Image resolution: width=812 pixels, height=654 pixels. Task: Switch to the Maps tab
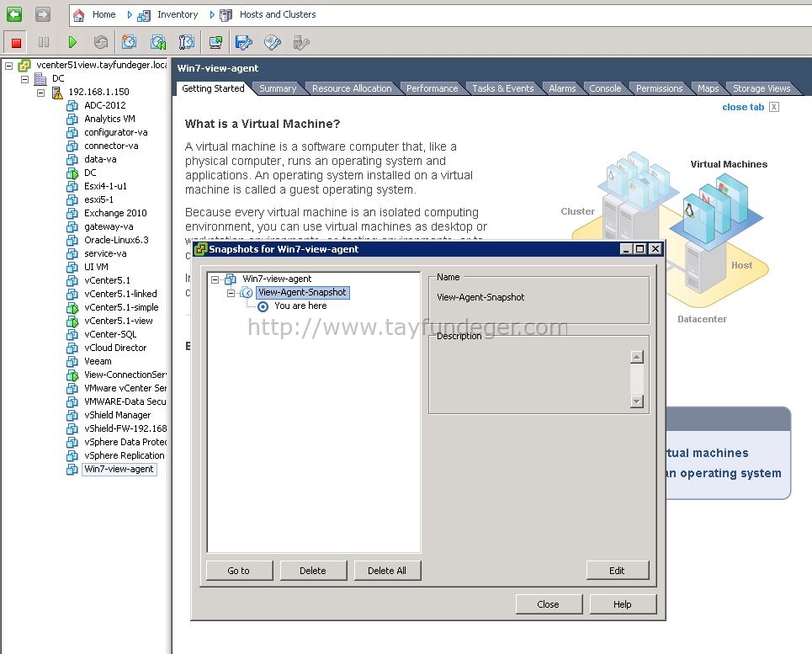coord(708,88)
